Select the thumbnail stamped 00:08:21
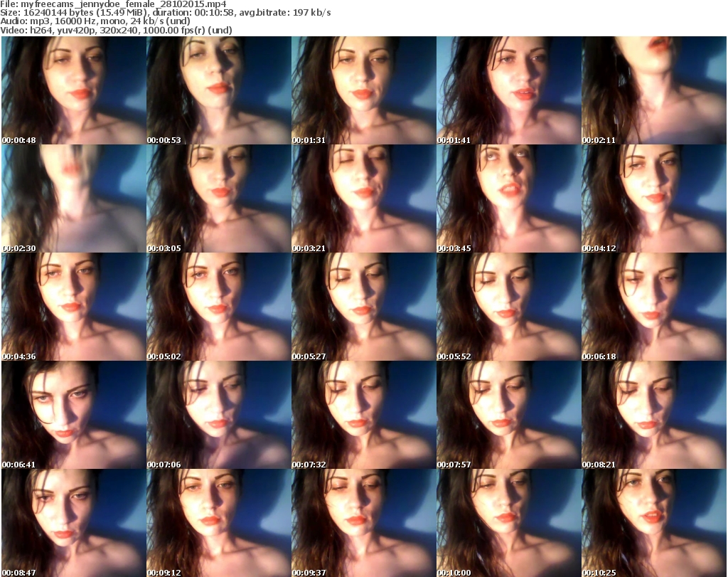 click(654, 415)
